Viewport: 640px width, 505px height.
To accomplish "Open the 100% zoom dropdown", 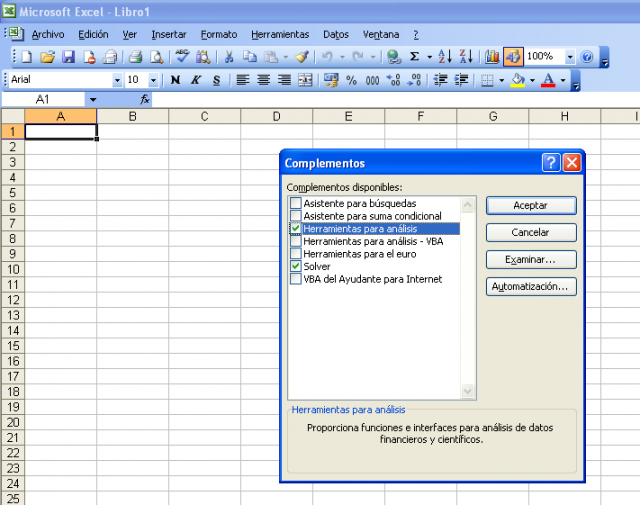I will [x=570, y=57].
